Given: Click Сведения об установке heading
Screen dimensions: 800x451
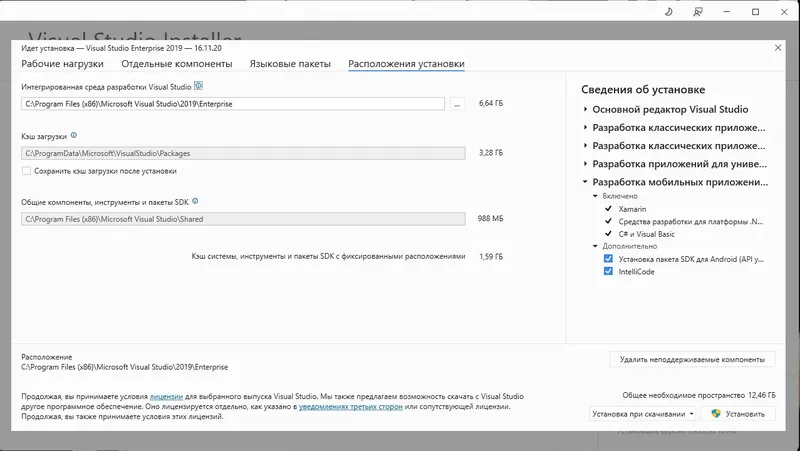Looking at the screenshot, I should (643, 89).
